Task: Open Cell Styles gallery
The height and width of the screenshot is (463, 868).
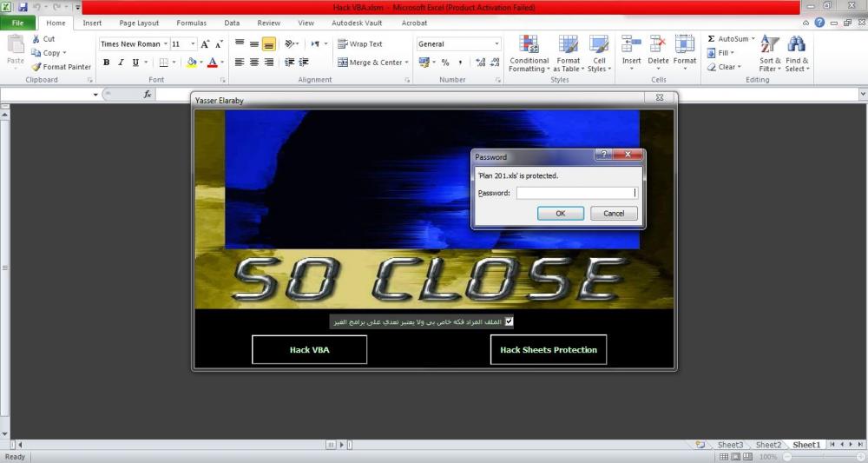Action: point(599,53)
